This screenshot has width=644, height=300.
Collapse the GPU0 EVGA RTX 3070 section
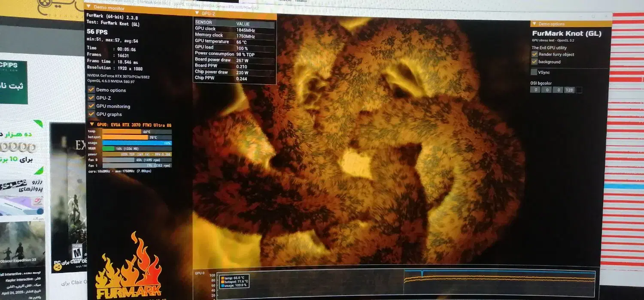(x=91, y=125)
